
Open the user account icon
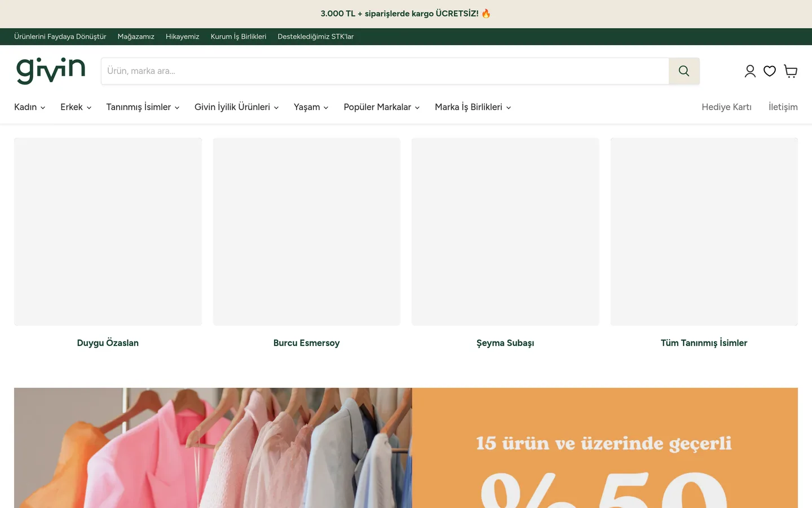[750, 71]
